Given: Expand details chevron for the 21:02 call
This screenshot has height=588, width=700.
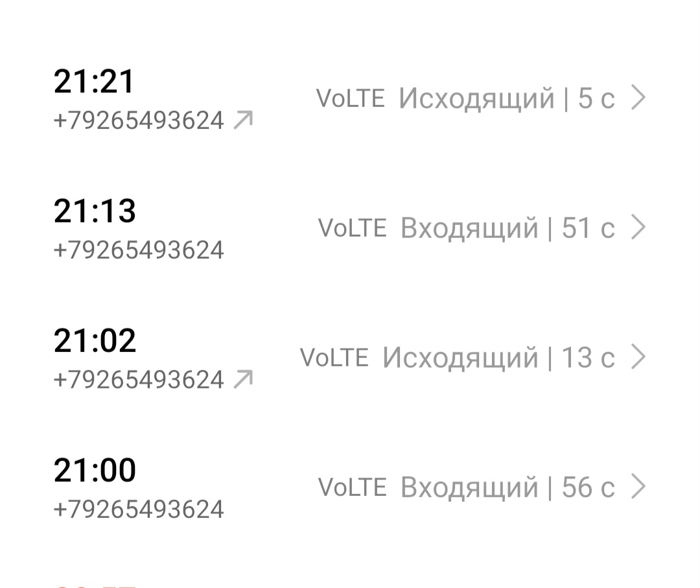Looking at the screenshot, I should point(638,357).
